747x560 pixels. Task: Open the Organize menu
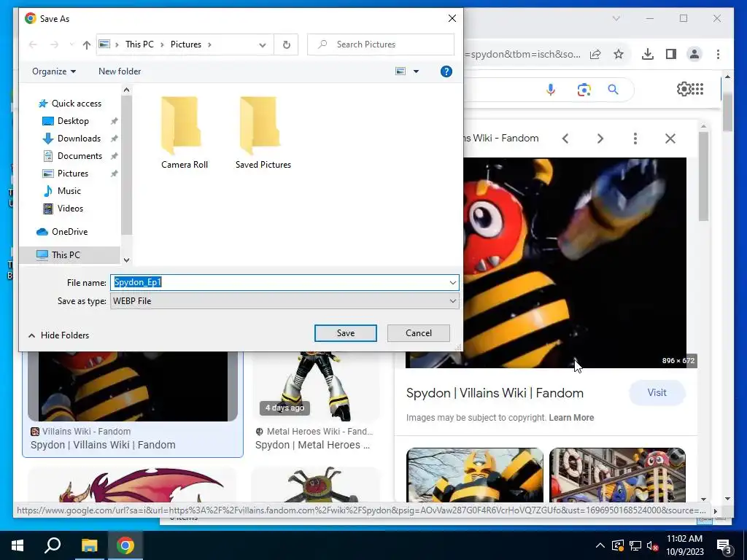coord(54,71)
